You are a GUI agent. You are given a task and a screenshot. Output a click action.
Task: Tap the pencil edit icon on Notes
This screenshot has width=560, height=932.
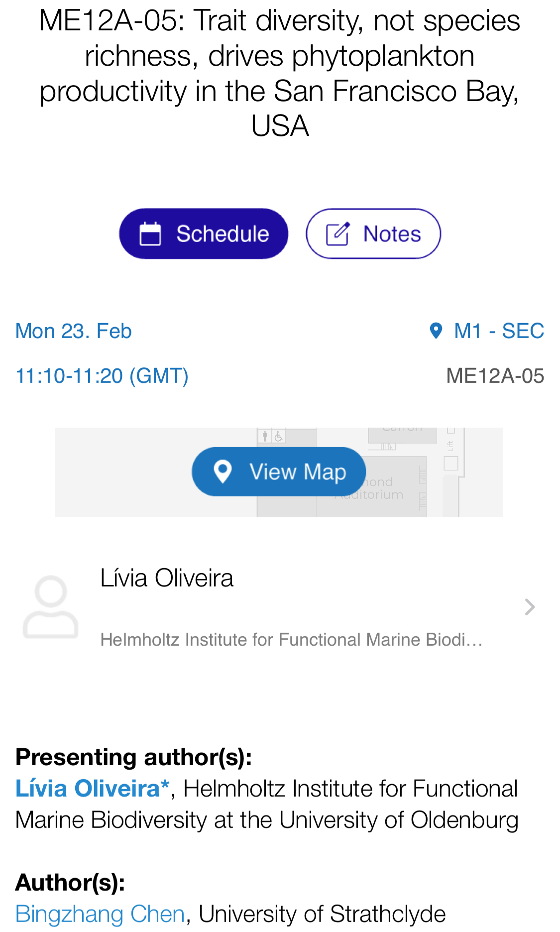pyautogui.click(x=337, y=234)
